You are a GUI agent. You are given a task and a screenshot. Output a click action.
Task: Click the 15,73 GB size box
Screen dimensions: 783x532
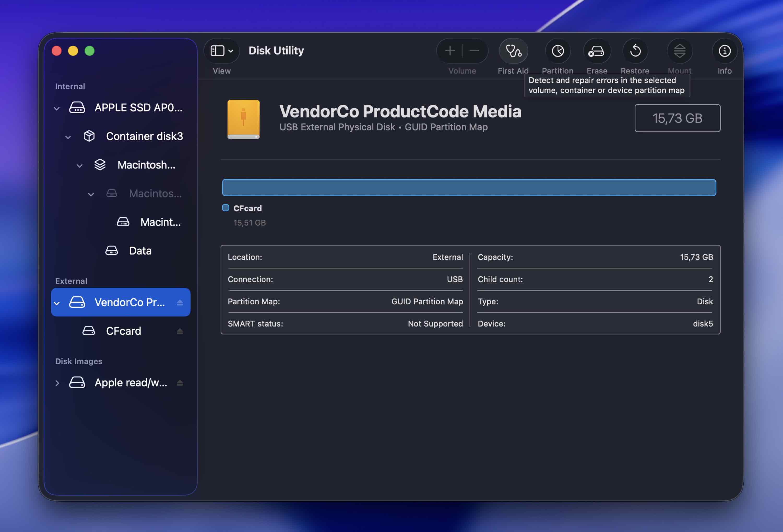click(x=677, y=118)
